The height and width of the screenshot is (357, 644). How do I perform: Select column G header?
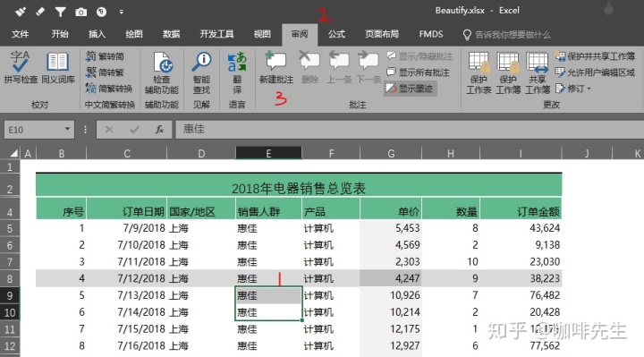point(391,153)
